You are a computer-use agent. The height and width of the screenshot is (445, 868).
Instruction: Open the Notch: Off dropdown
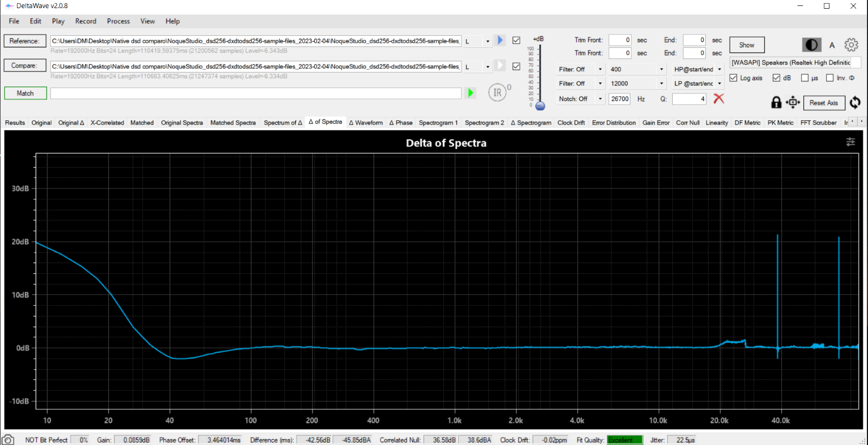pyautogui.click(x=599, y=99)
